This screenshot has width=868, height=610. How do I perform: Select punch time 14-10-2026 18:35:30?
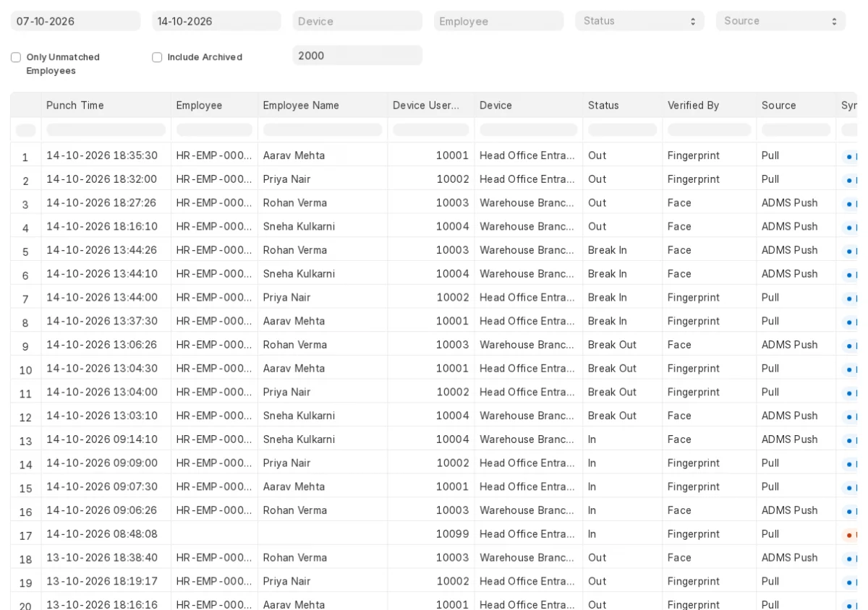click(102, 155)
